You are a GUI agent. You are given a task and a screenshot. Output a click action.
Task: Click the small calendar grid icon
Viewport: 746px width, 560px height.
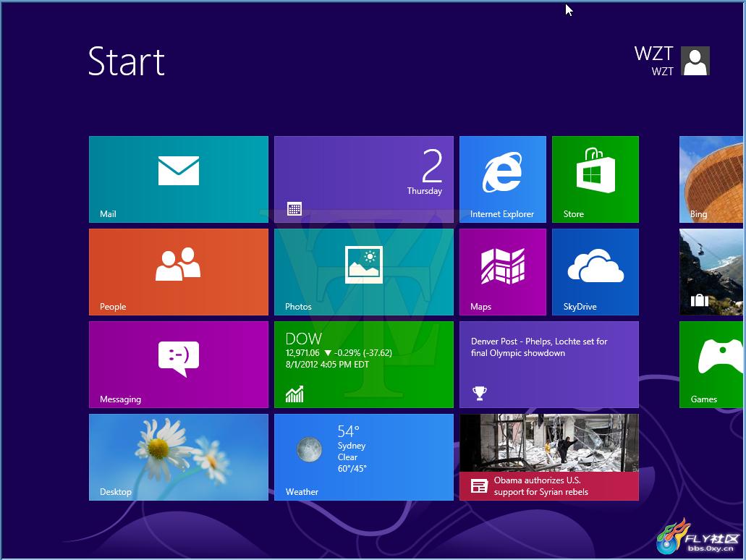coord(294,208)
